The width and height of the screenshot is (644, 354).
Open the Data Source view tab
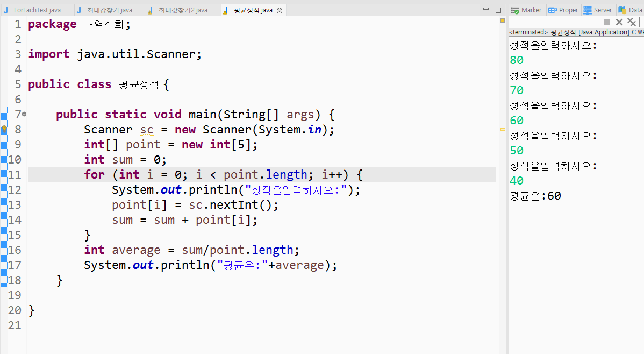(631, 10)
